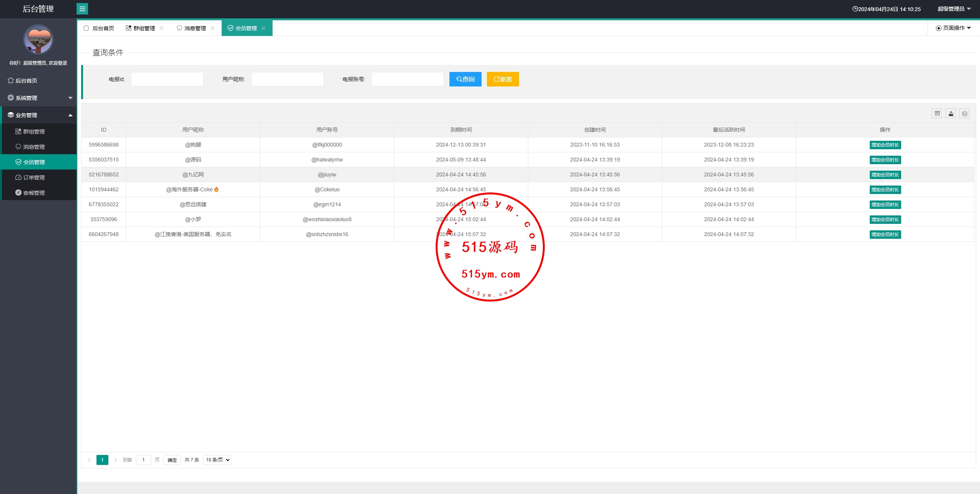Image resolution: width=980 pixels, height=494 pixels.
Task: Click the admin avatar image
Action: click(38, 39)
